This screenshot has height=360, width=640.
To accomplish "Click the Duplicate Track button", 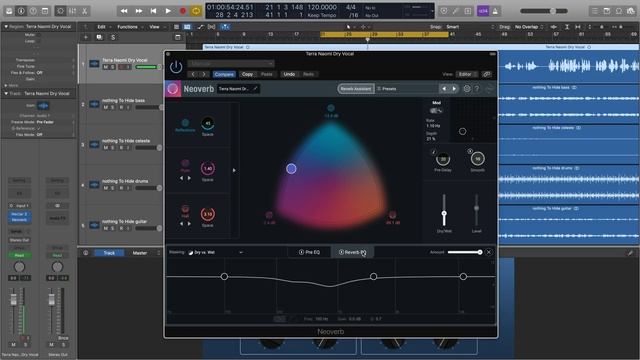I will 99,37.
